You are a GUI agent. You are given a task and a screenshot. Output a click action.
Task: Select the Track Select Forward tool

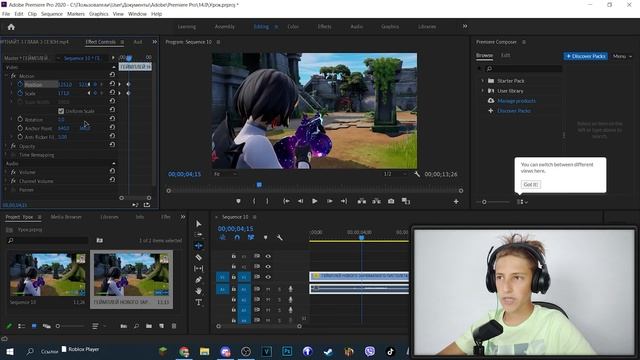point(198,234)
